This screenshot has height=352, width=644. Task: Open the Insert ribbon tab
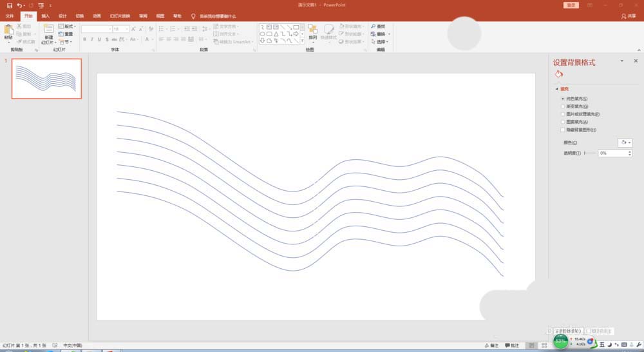(45, 15)
